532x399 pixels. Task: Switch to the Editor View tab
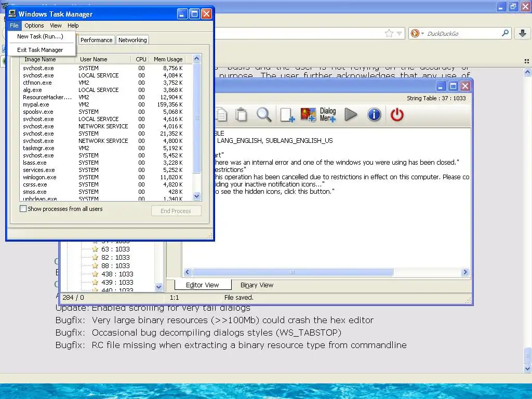click(x=203, y=285)
